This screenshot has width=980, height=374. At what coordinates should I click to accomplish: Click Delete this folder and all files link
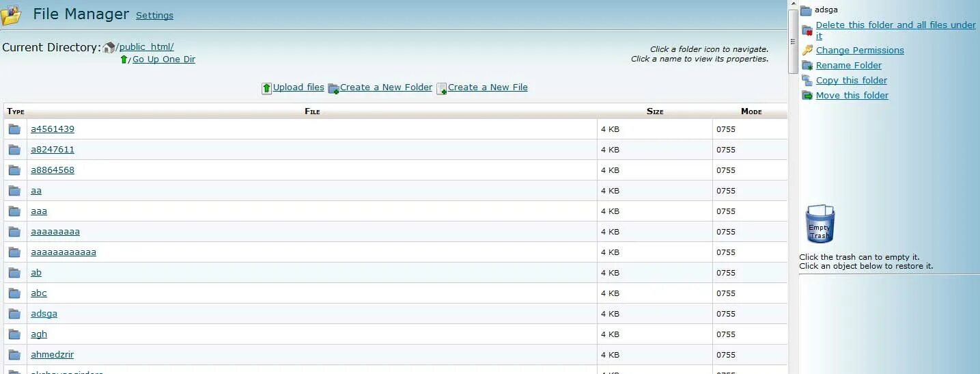click(x=895, y=30)
